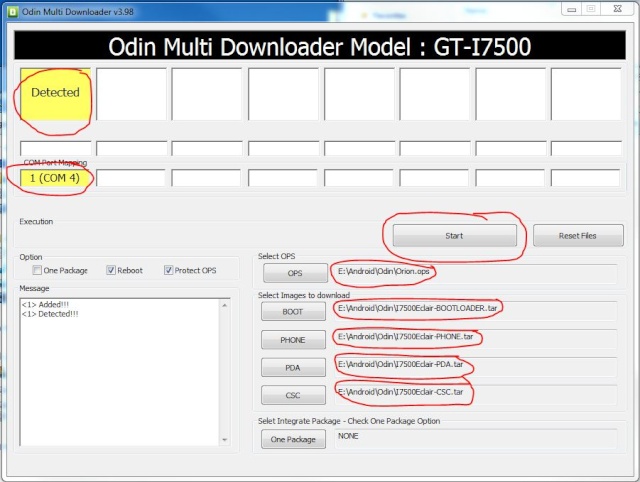
Task: Minimize the Odin window
Action: point(571,9)
